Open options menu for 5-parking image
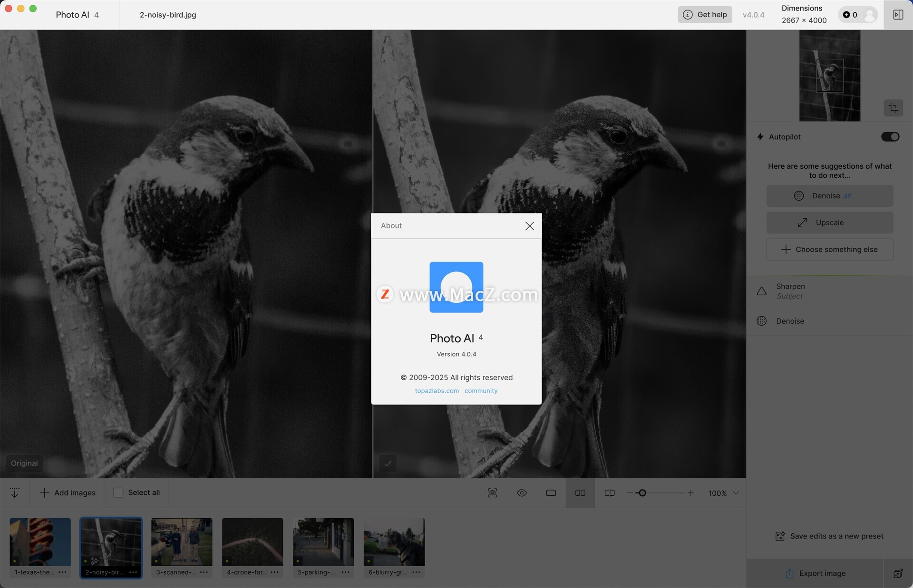This screenshot has width=913, height=588. (346, 572)
